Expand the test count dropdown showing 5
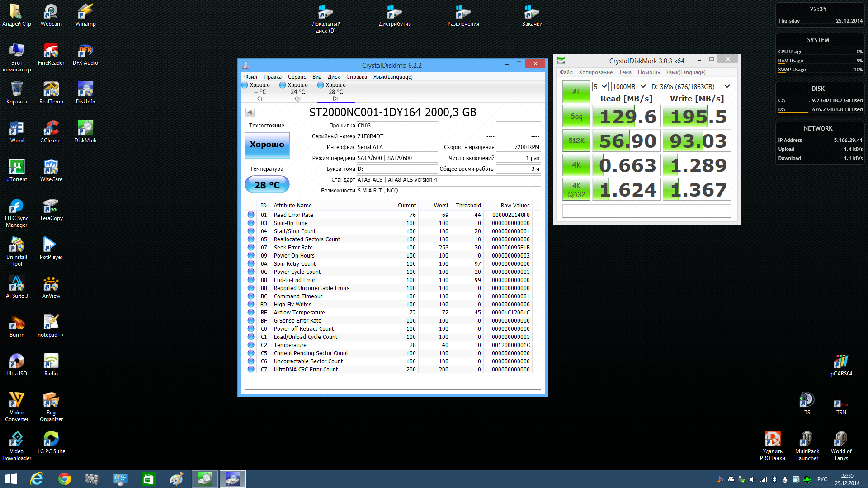The width and height of the screenshot is (868, 488). (600, 87)
